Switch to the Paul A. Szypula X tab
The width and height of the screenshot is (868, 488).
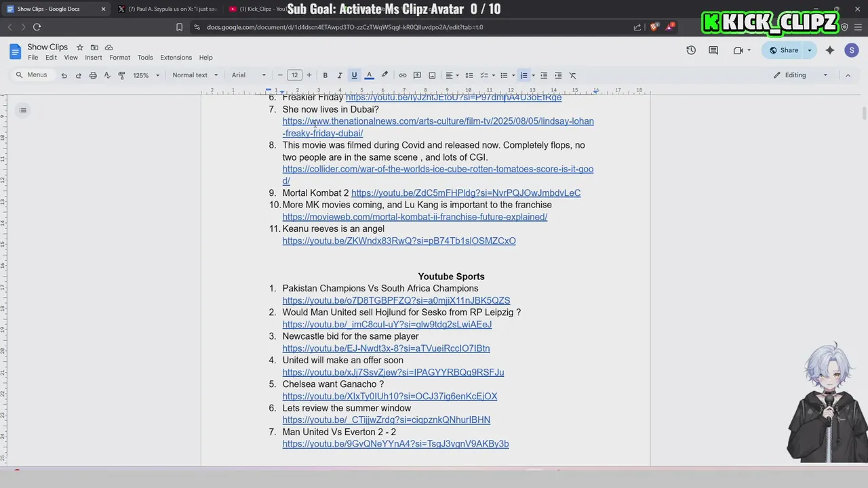[167, 9]
